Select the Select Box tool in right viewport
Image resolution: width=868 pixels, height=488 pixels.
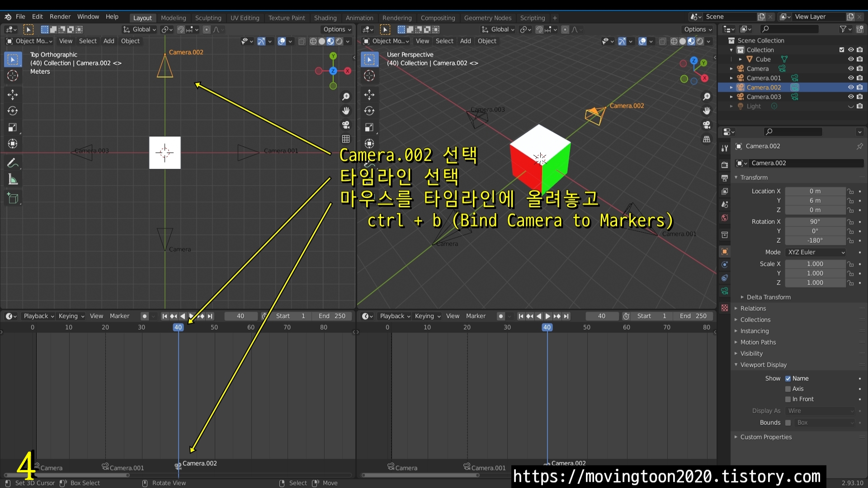(369, 59)
